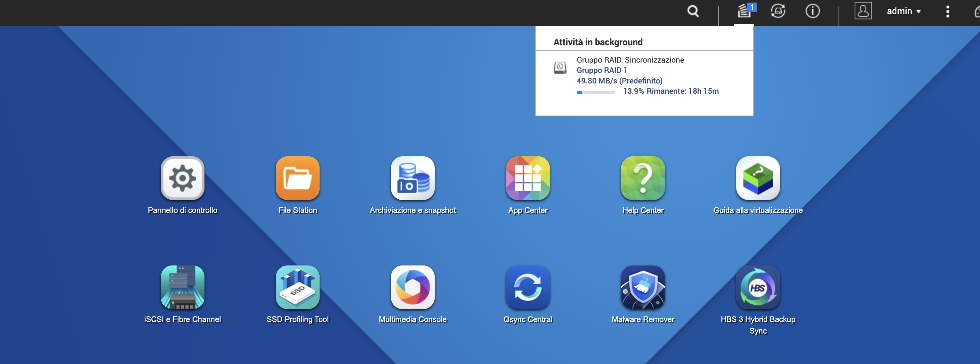Click the Gruppo RAID 1 link

(x=602, y=70)
